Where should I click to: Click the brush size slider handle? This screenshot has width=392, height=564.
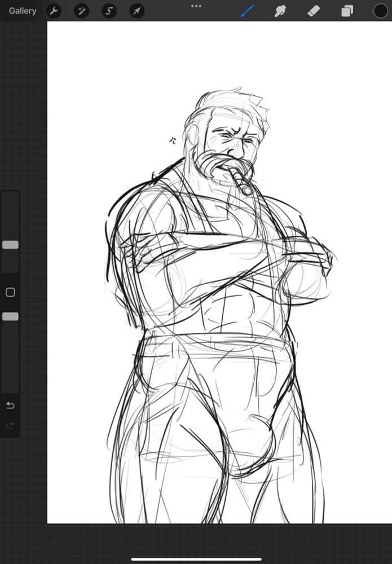click(x=10, y=245)
